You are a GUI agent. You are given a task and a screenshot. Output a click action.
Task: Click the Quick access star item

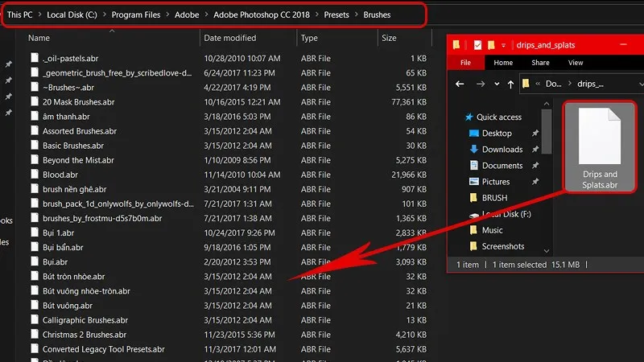pos(498,117)
